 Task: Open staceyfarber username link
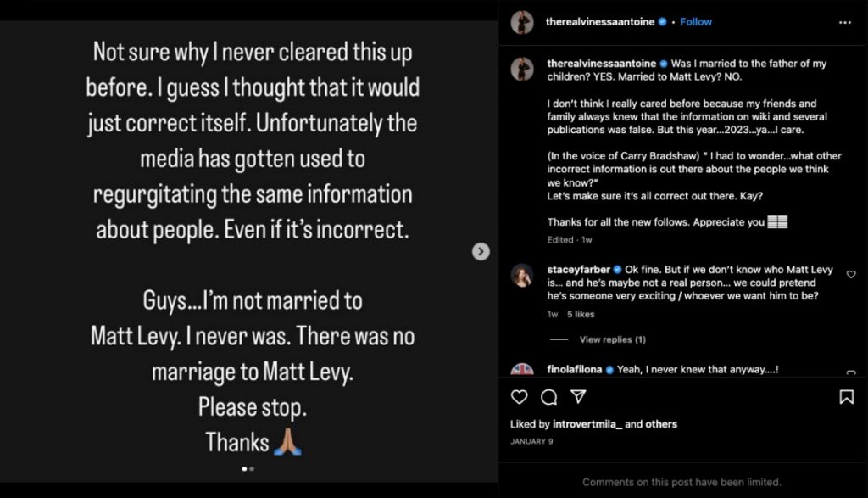click(x=578, y=270)
